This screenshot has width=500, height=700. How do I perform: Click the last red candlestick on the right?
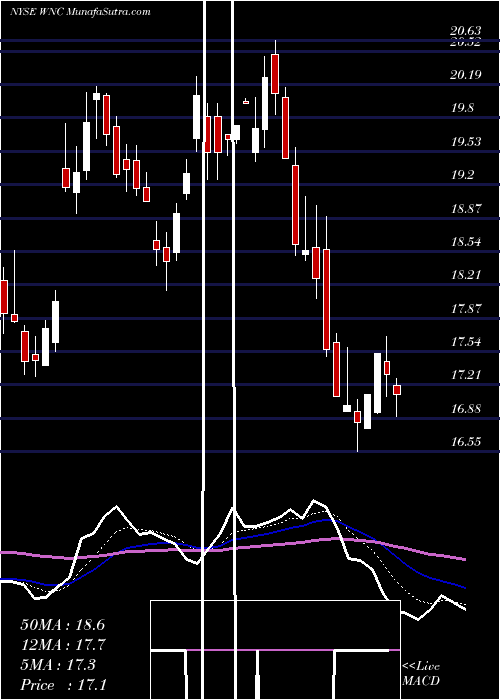click(x=396, y=390)
